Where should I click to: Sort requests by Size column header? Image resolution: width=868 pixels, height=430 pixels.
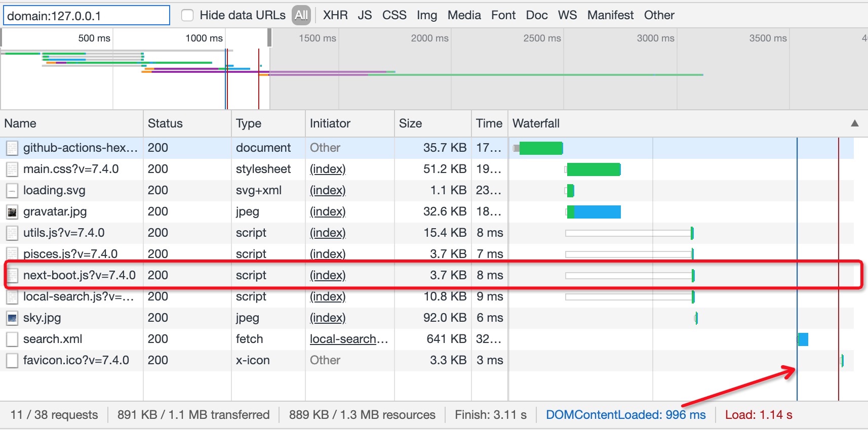point(410,123)
